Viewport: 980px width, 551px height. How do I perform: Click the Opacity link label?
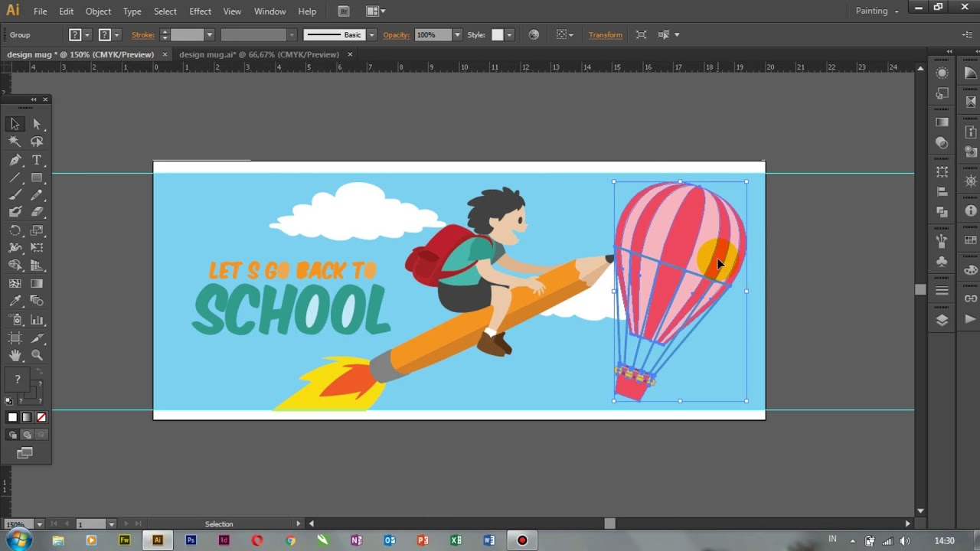pyautogui.click(x=397, y=34)
